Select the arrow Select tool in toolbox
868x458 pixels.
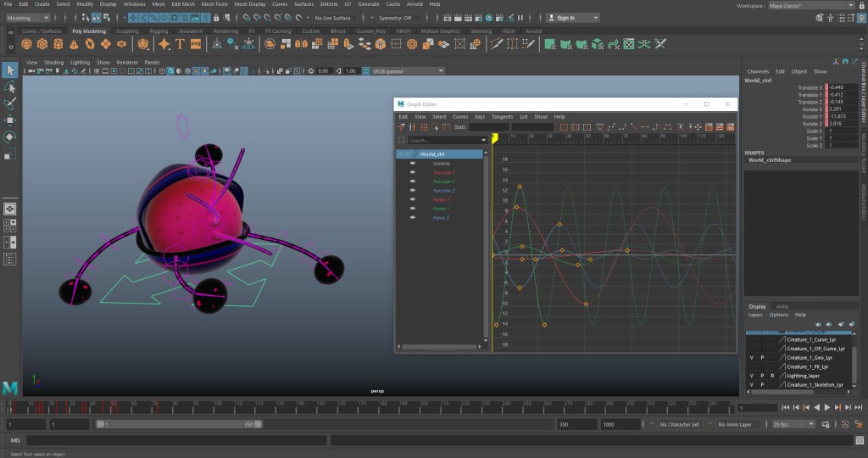pyautogui.click(x=10, y=70)
